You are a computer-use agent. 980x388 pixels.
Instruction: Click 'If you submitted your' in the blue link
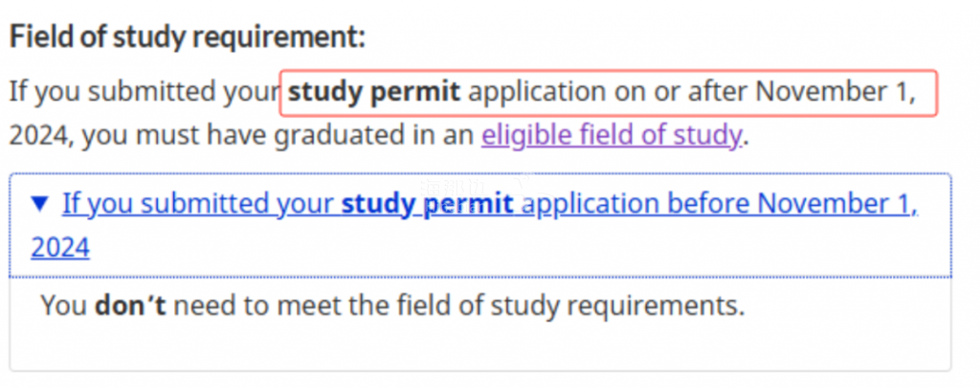198,204
